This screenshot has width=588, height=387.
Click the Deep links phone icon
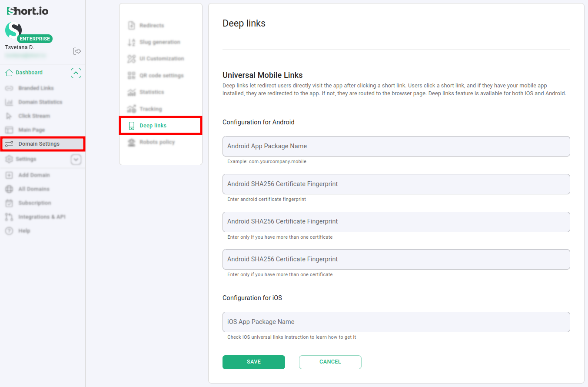pos(131,126)
